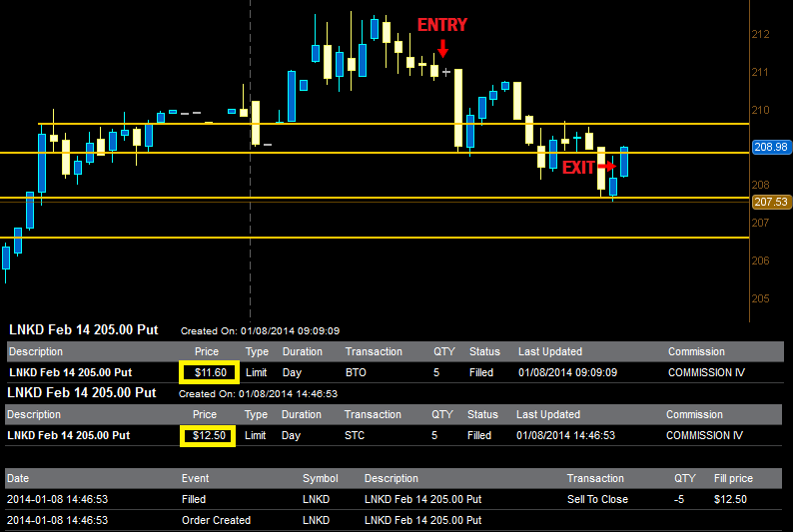Click LNKD Feb 14 205.00 Put in Sell To Close row
Image resolution: width=793 pixels, height=532 pixels.
[422, 499]
